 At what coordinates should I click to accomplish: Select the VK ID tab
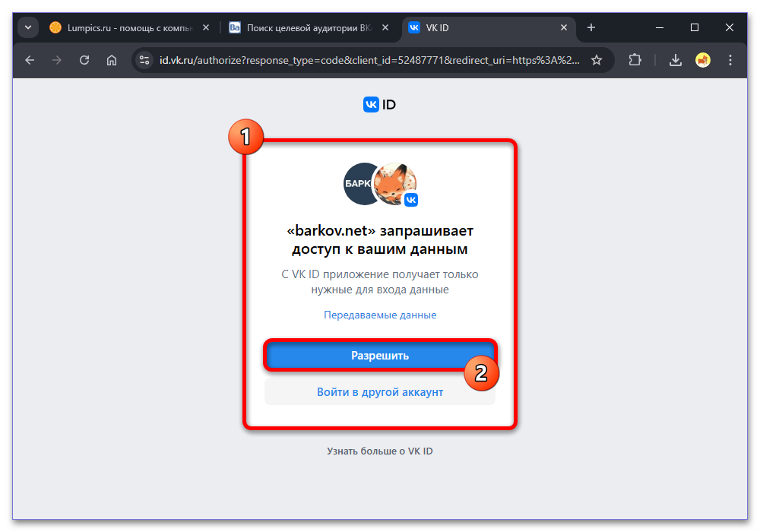click(x=488, y=27)
